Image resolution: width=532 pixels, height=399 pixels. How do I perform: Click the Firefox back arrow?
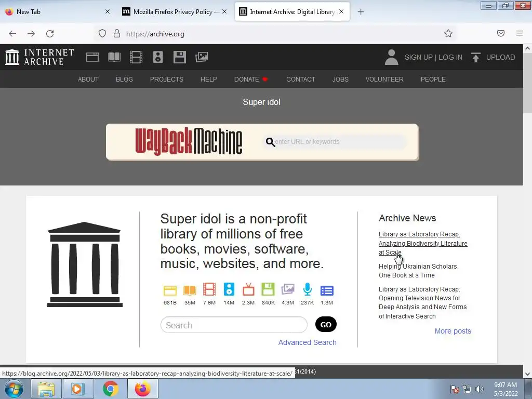click(12, 34)
